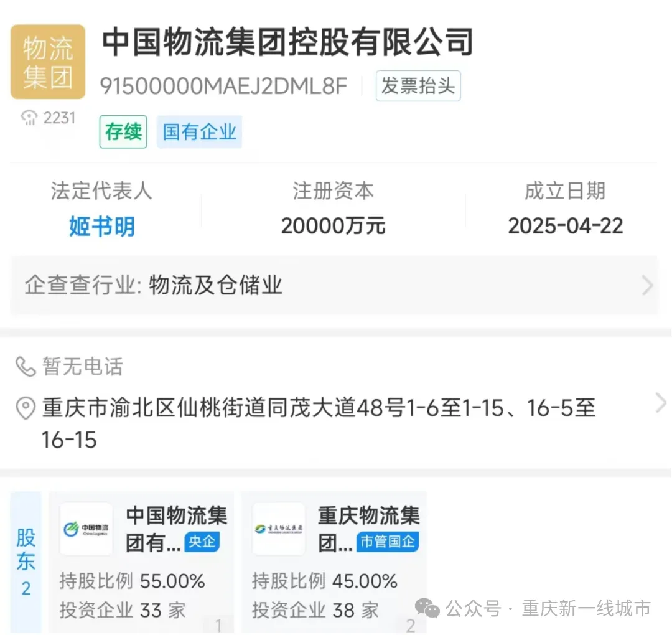Click the 重庆物流集团 shareholder logo
Viewport: 672px width, 635px height.
278,529
